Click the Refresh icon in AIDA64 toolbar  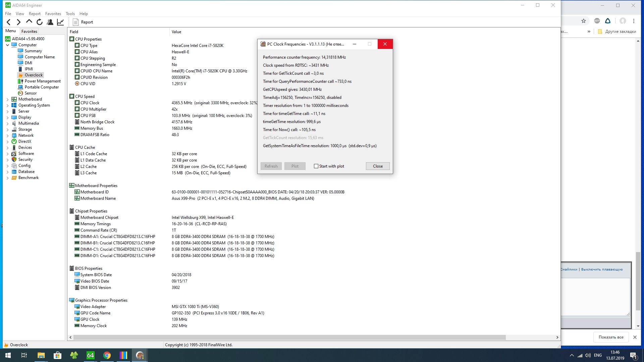click(40, 22)
